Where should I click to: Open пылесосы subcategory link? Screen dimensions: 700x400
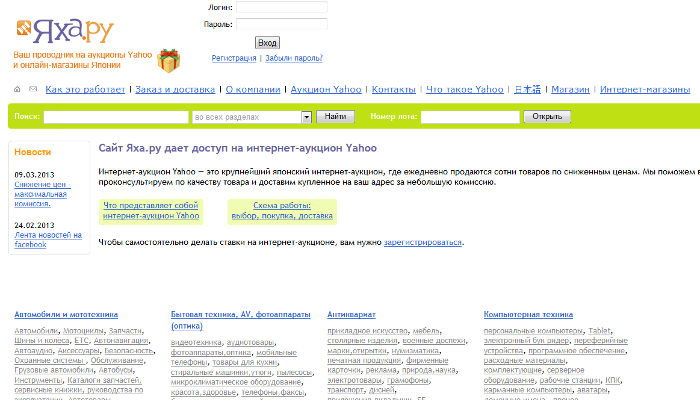coord(294,372)
